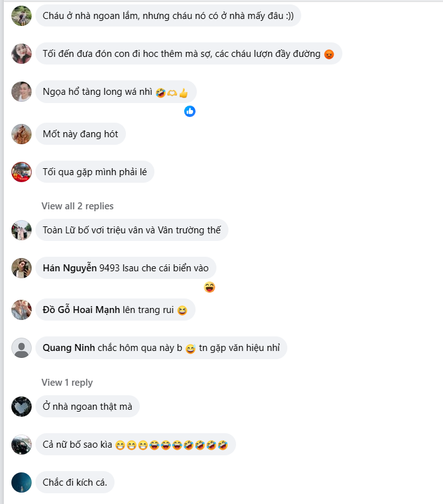Click the laughing reaction under Hán Nguyễn's comment

coord(209,287)
